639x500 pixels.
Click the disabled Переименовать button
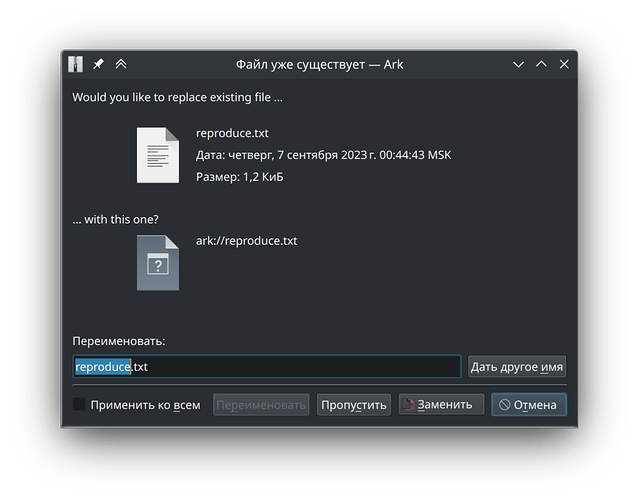pyautogui.click(x=261, y=405)
